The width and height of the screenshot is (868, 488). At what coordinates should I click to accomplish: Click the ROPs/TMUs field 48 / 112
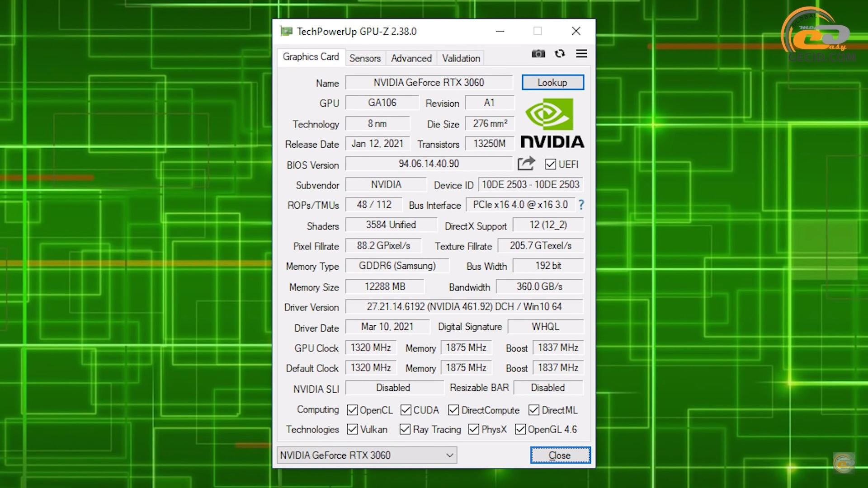point(374,205)
